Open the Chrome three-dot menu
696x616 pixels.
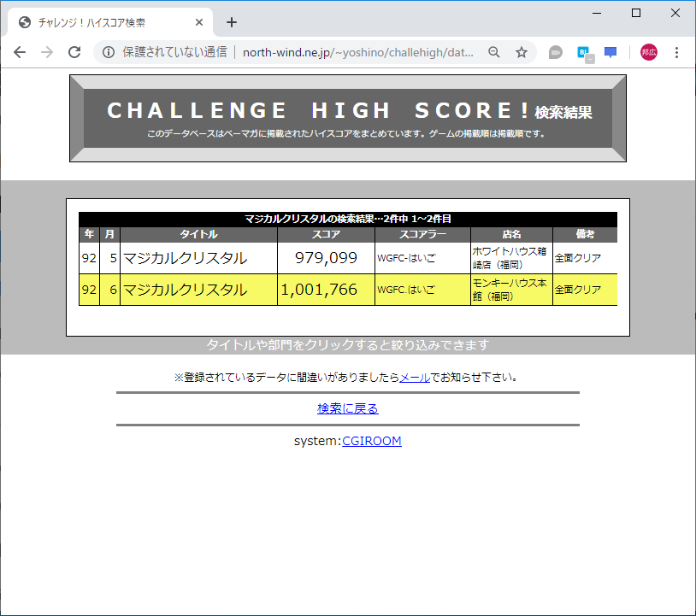coord(677,52)
